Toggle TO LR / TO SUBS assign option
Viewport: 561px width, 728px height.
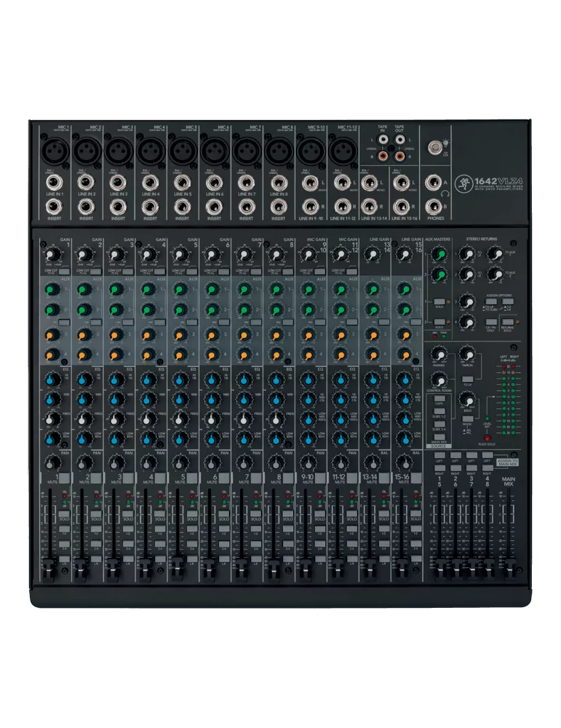click(x=490, y=301)
